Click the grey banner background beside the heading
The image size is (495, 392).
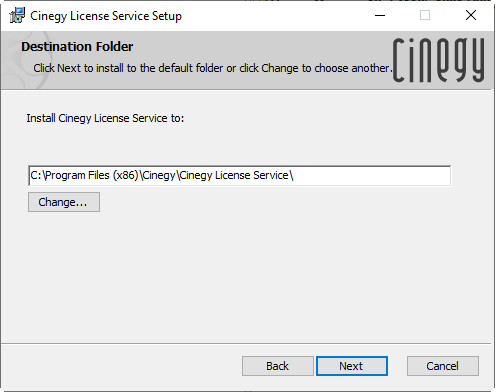pyautogui.click(x=260, y=47)
